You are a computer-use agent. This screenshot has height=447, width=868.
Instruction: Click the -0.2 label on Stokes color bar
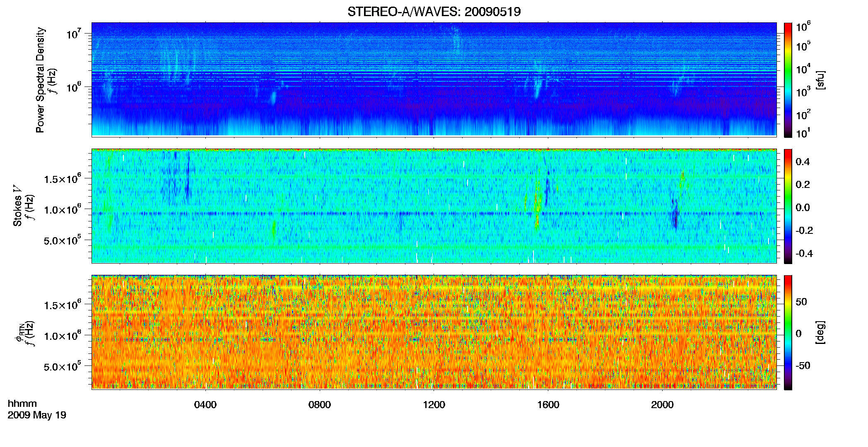point(804,231)
